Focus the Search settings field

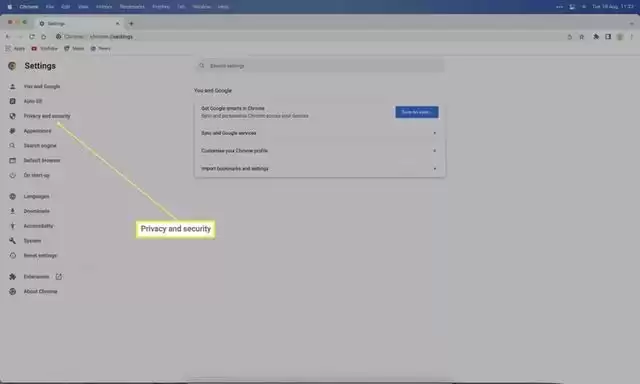pos(320,66)
